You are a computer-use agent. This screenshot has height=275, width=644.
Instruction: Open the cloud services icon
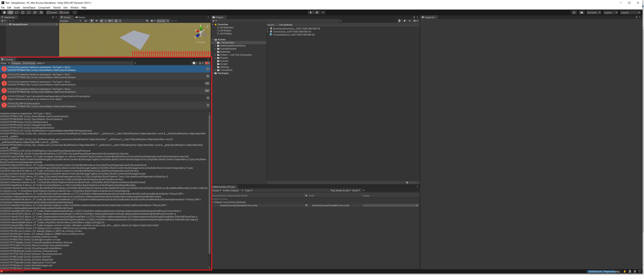(x=581, y=12)
